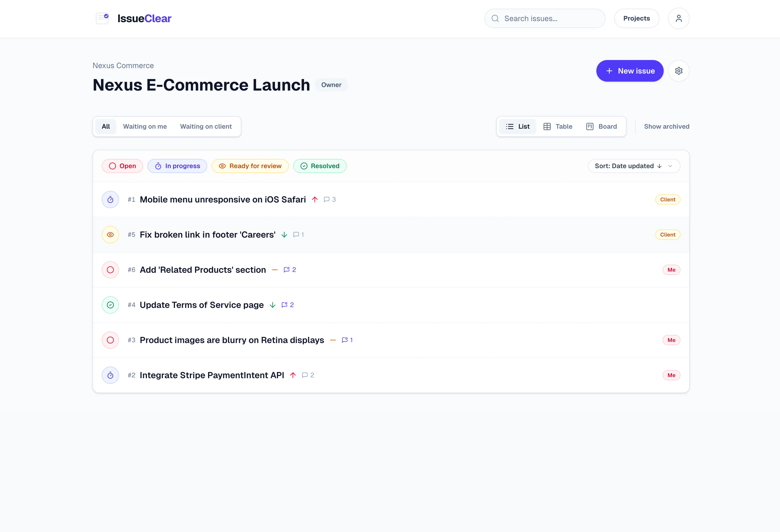
Task: Open the user profile icon
Action: pos(678,18)
